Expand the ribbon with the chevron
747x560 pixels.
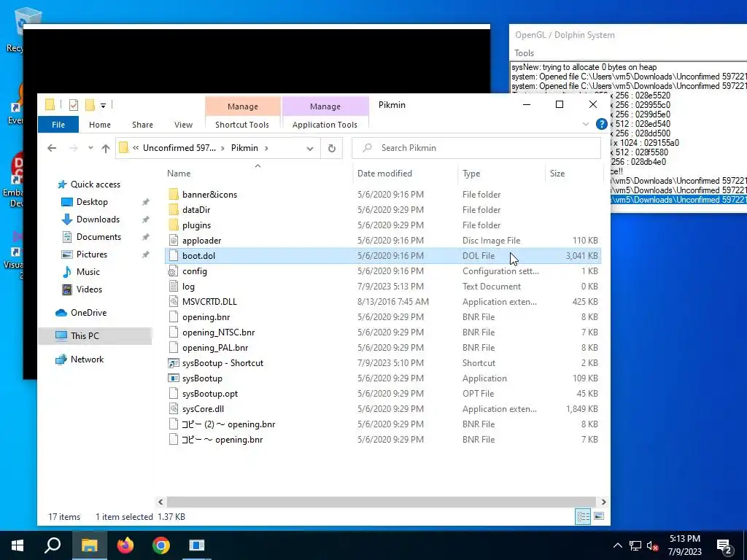586,124
